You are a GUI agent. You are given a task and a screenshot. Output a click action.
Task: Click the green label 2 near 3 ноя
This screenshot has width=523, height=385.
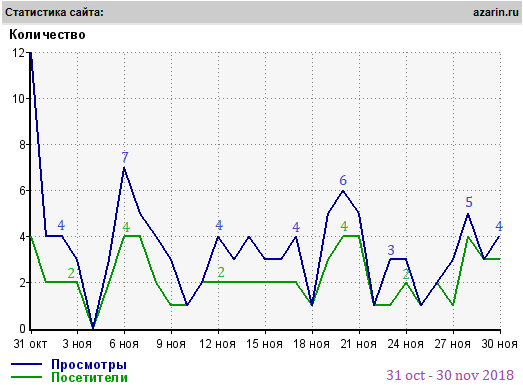pyautogui.click(x=71, y=274)
